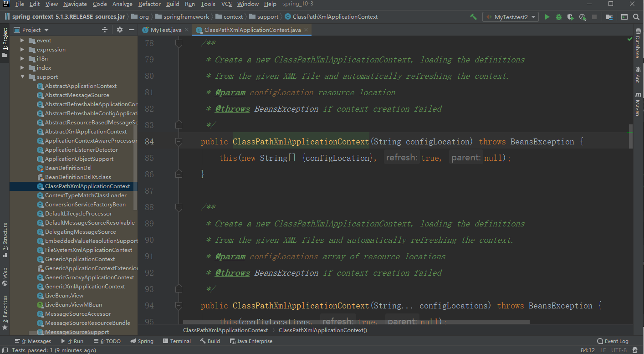Toggle the Web side tab
Viewport: 644px width, 354px height.
tap(5, 277)
